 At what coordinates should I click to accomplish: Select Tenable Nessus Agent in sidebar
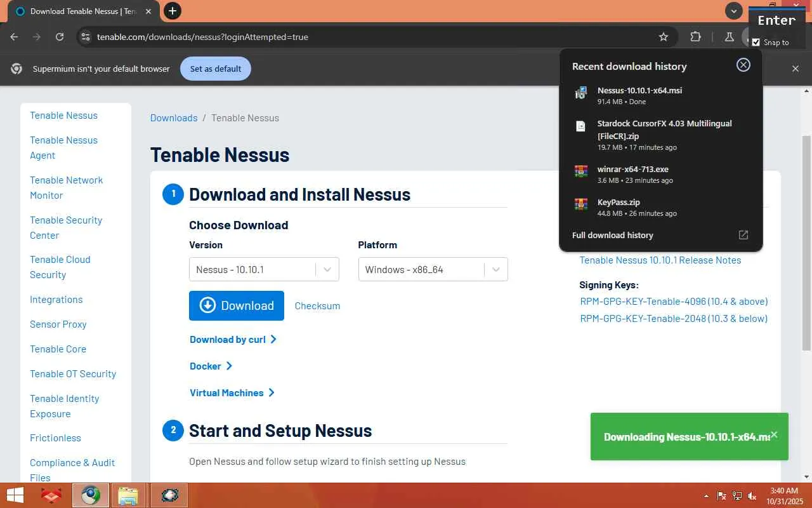click(63, 147)
